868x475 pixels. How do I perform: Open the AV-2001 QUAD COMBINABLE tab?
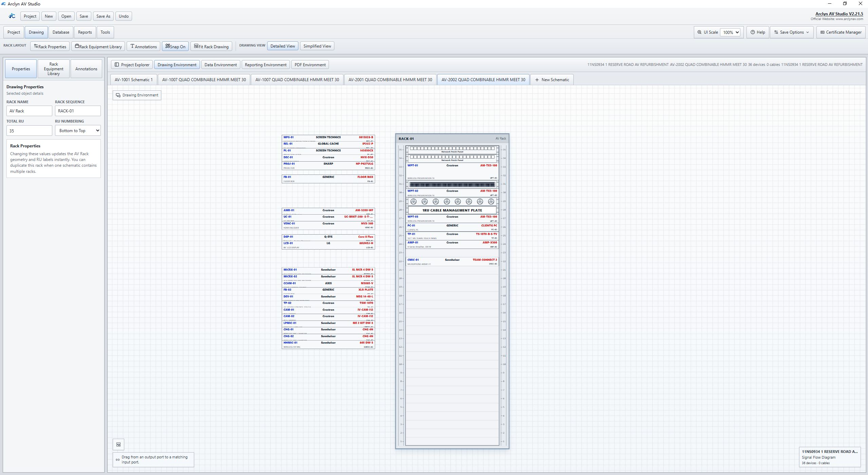point(390,80)
